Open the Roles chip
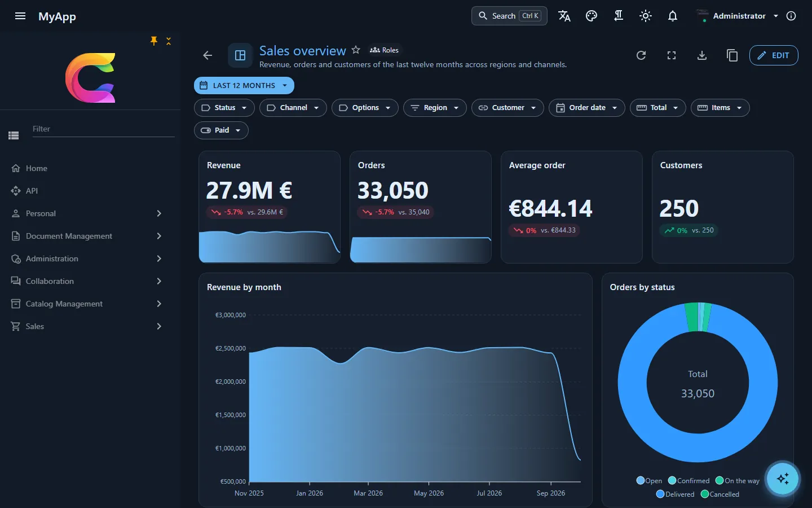Viewport: 812px width, 508px height. pos(384,50)
